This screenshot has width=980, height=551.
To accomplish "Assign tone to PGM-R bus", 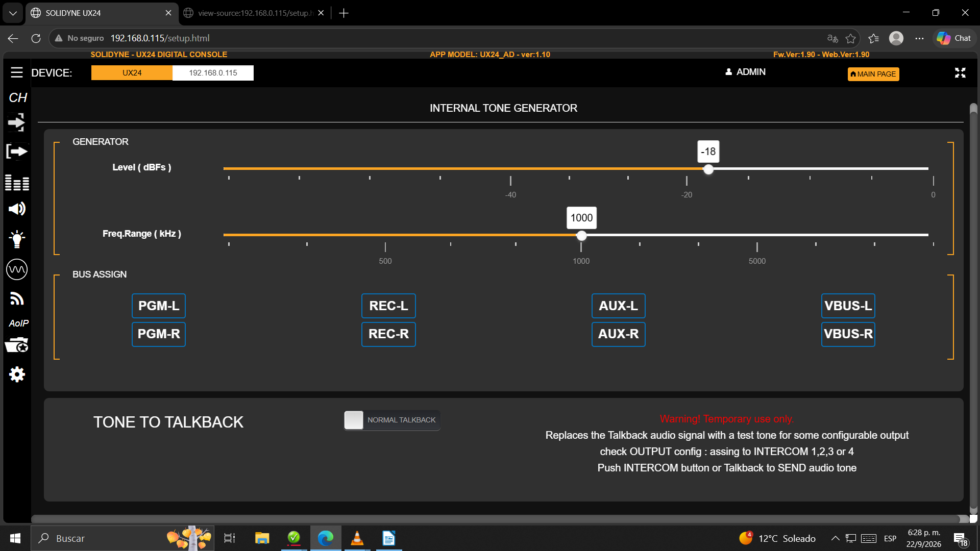I will [x=159, y=334].
